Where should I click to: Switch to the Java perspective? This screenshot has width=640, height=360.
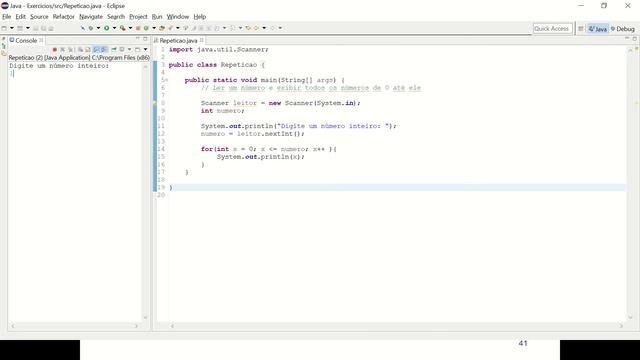[598, 29]
